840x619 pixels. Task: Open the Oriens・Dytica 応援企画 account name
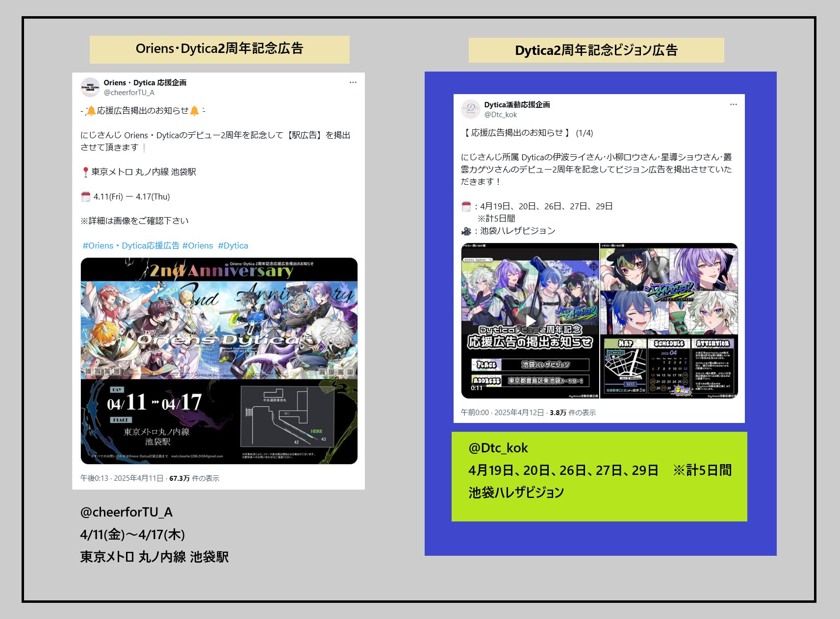point(145,82)
